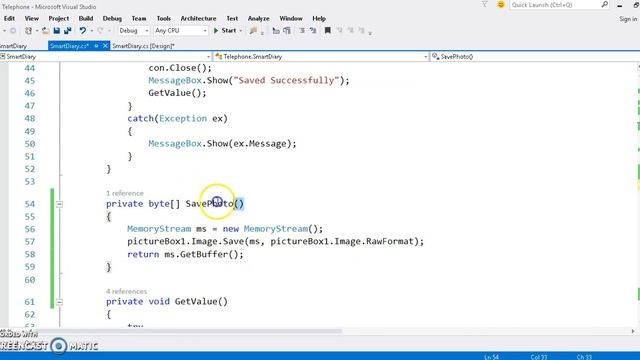Switch to the leftmost SmartDiary tab

(13, 46)
